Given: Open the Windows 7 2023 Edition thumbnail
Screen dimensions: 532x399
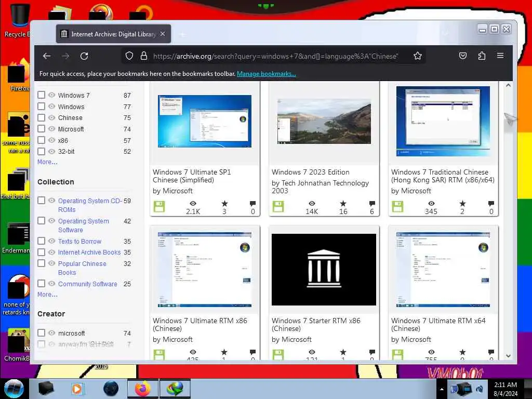Looking at the screenshot, I should pyautogui.click(x=324, y=122).
